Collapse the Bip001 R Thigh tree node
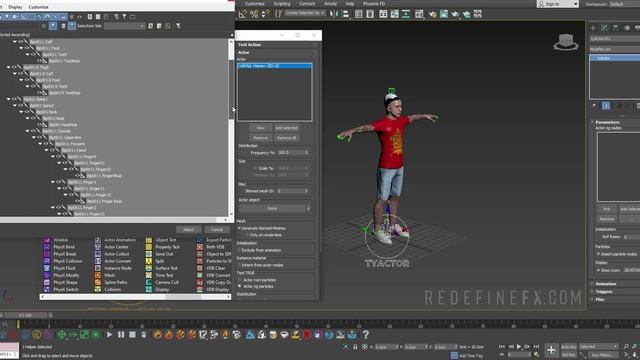Viewport: 640px width, 360px height. coord(9,67)
